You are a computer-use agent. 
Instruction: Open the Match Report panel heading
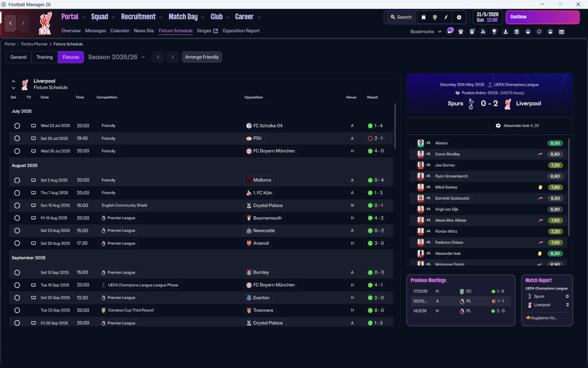(x=538, y=280)
